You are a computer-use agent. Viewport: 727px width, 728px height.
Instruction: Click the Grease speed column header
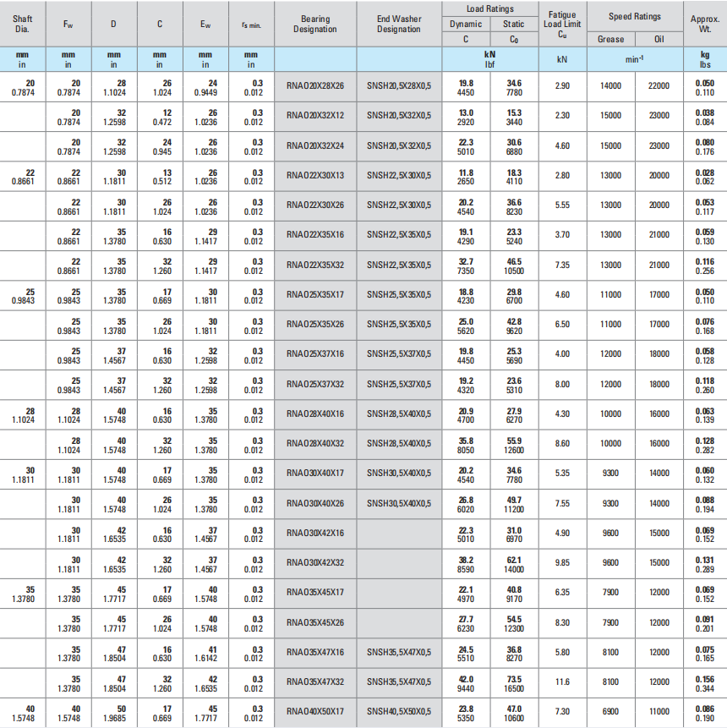610,39
